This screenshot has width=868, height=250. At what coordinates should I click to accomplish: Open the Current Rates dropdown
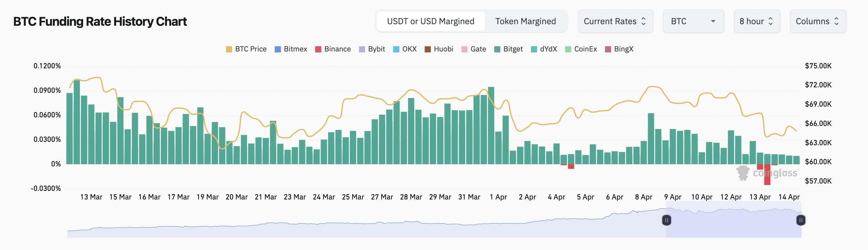[x=615, y=21]
